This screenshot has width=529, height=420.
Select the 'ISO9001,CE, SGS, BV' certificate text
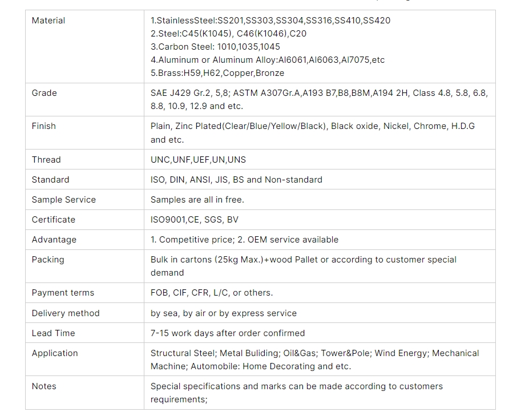[x=195, y=220]
